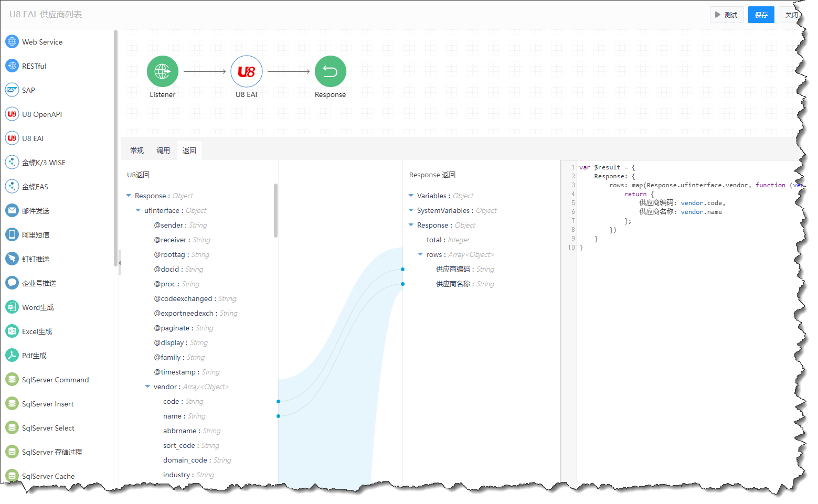Screen dimensions: 818x504
Task: Select the @display : String field
Action: coord(181,342)
